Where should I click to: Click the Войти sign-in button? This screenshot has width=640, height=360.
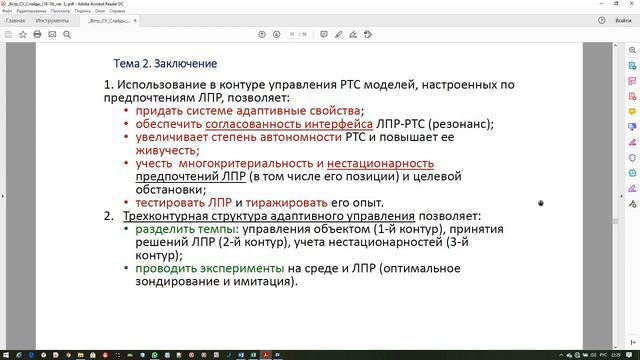(x=623, y=20)
